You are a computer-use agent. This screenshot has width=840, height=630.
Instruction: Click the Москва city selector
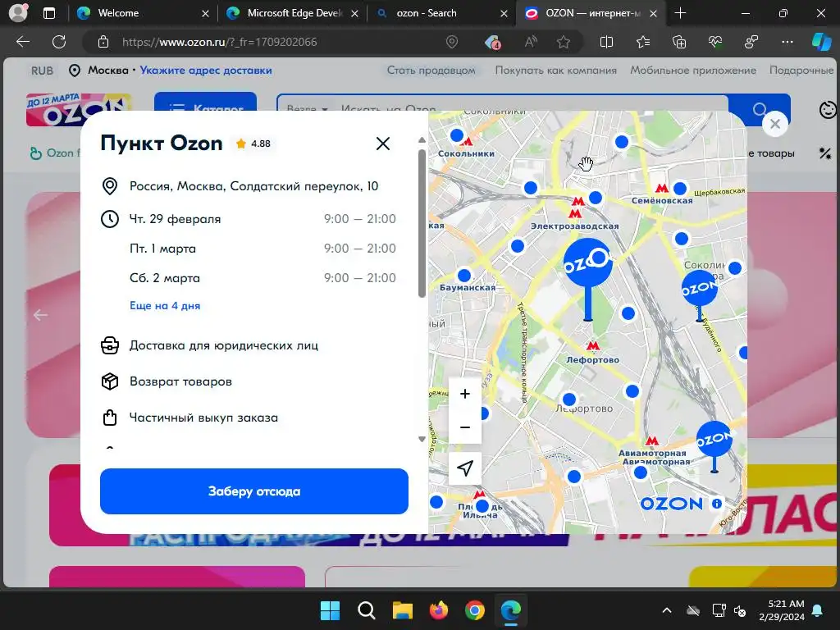[x=99, y=71]
